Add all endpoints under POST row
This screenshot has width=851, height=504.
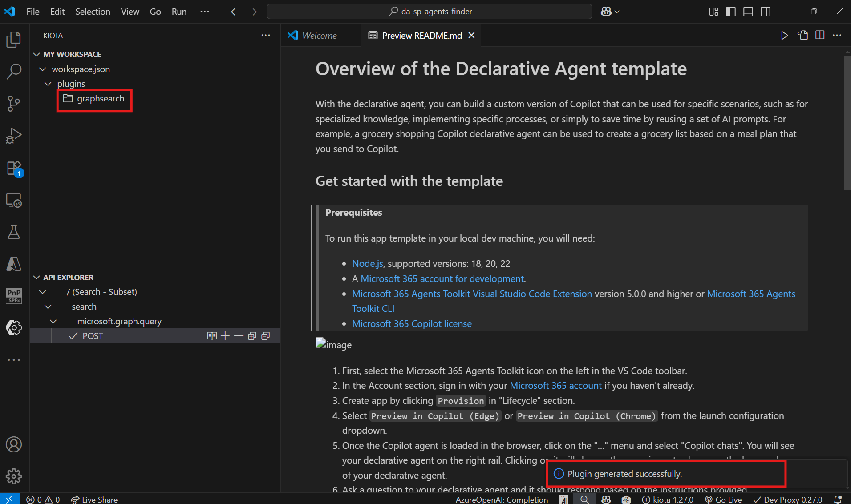point(252,336)
